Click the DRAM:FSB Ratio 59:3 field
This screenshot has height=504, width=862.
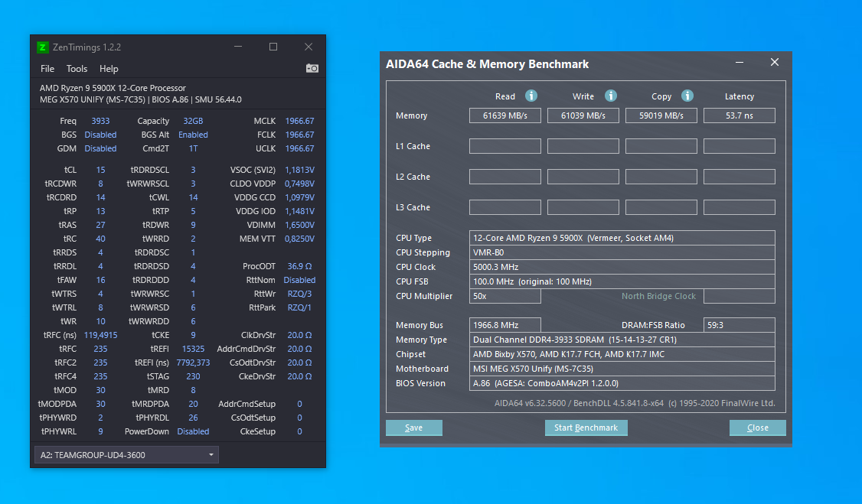tap(740, 325)
